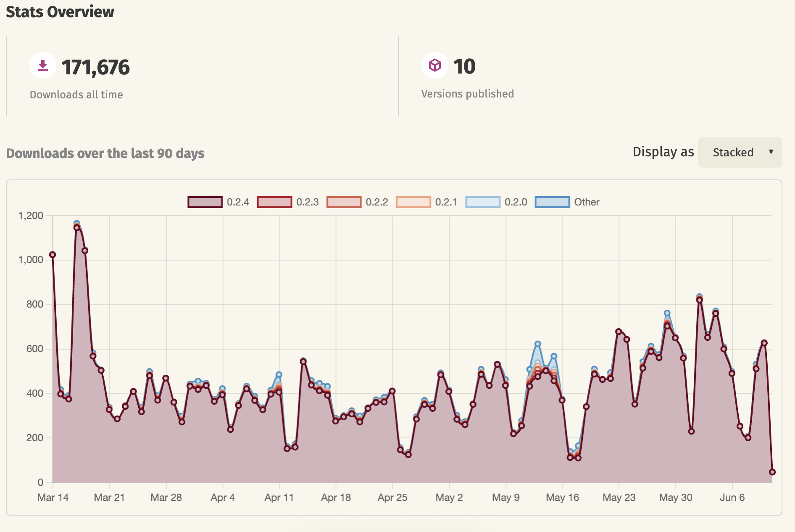The image size is (795, 532).
Task: Click the May 13 Other series peak point
Action: [537, 344]
